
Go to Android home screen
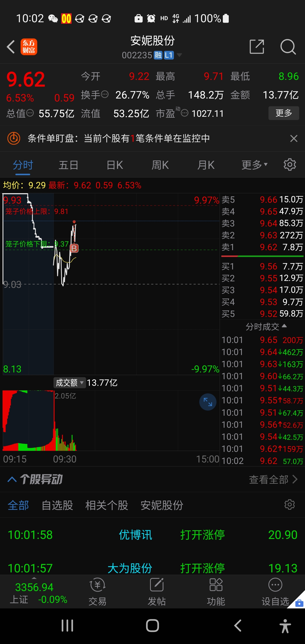coord(152,626)
